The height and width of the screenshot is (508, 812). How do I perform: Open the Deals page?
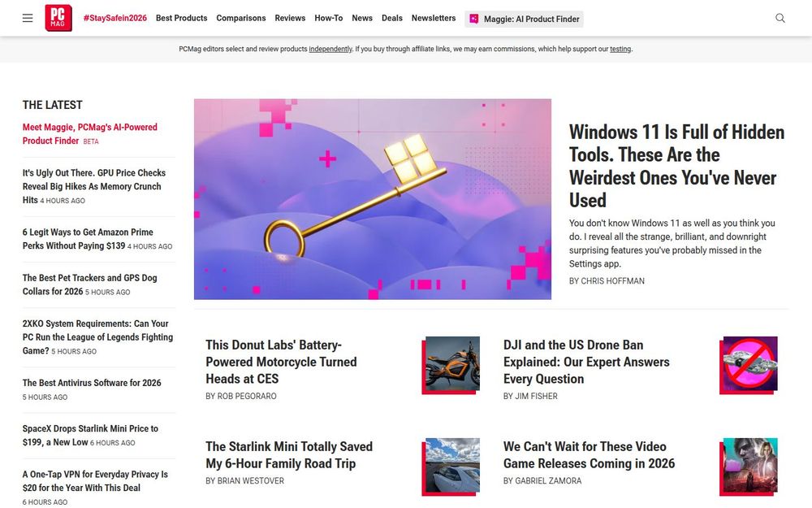click(x=392, y=18)
